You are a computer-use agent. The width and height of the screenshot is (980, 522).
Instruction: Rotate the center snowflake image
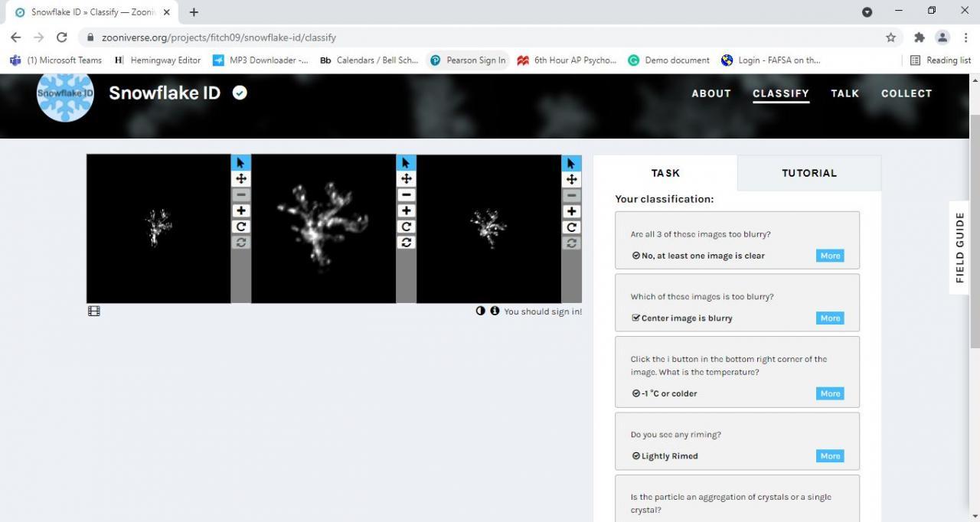pyautogui.click(x=406, y=227)
